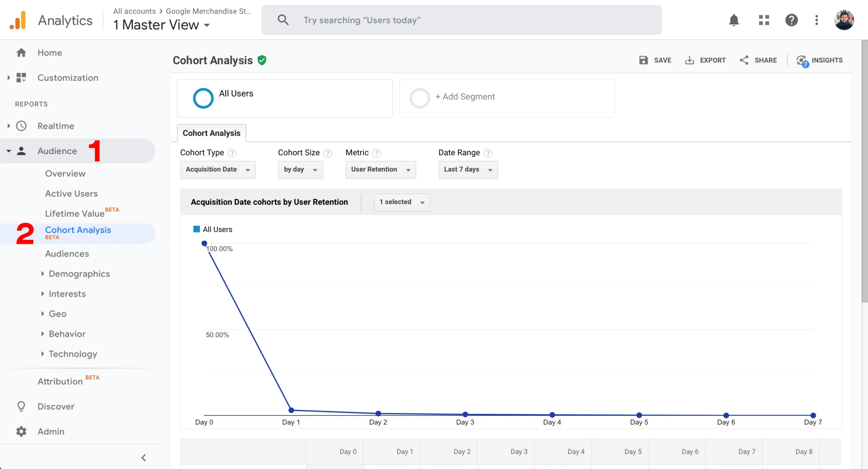Click the Insights icon with badge

(x=802, y=60)
